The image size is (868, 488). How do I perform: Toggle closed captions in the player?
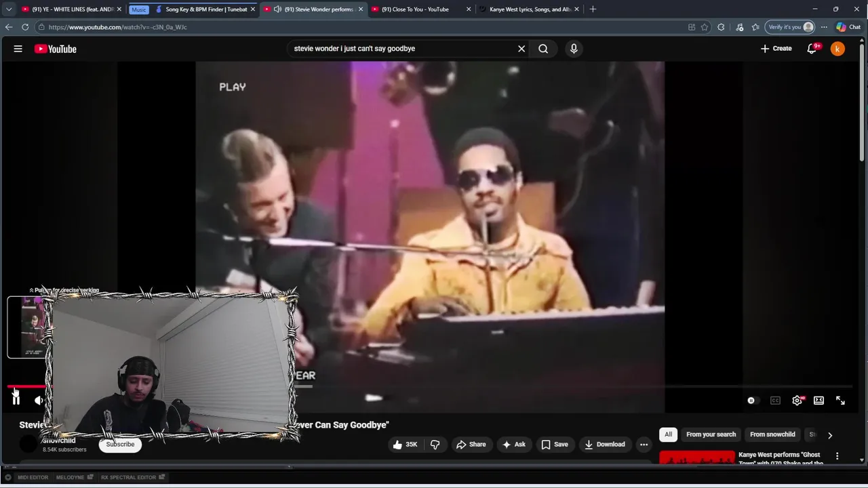[775, 401]
